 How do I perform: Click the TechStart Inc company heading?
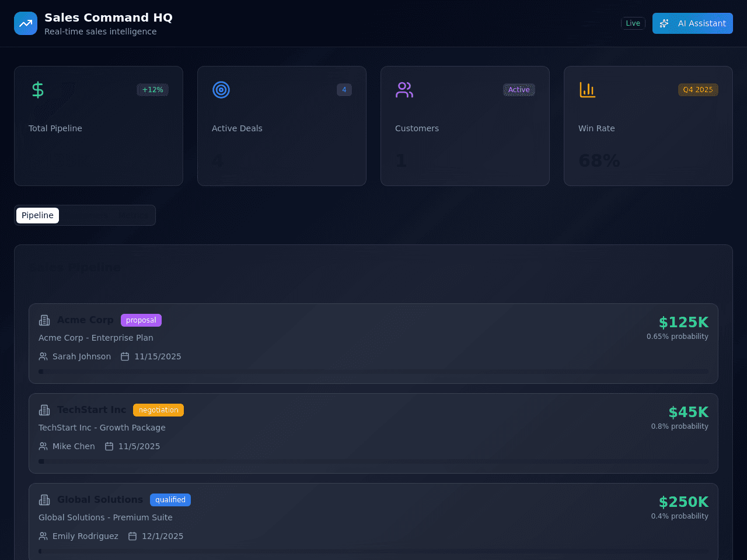click(x=92, y=410)
